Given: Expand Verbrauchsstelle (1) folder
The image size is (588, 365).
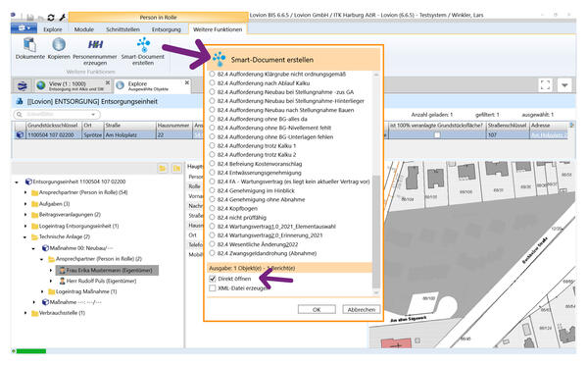Looking at the screenshot, I should tap(25, 313).
